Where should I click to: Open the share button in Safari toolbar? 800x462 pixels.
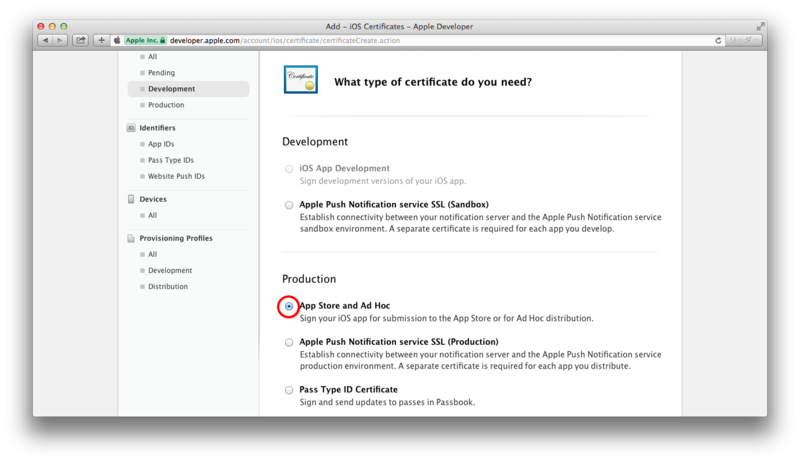(x=81, y=40)
